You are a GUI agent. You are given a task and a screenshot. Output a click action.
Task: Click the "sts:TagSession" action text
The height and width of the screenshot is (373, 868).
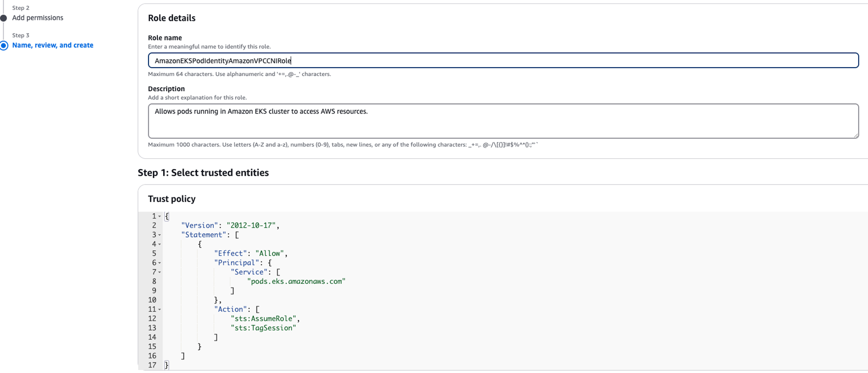pyautogui.click(x=263, y=328)
